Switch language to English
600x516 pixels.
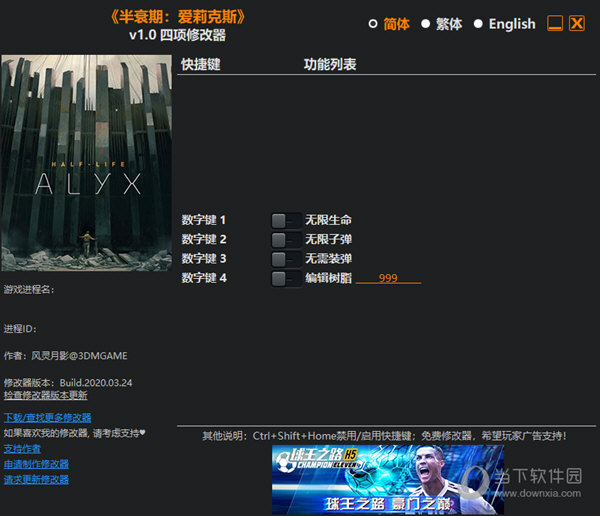coord(478,24)
